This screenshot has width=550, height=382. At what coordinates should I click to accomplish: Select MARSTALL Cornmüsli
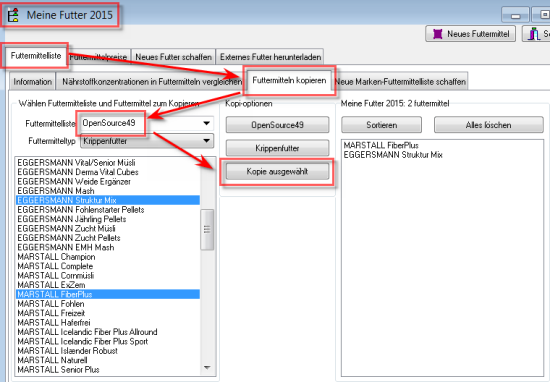tap(108, 276)
